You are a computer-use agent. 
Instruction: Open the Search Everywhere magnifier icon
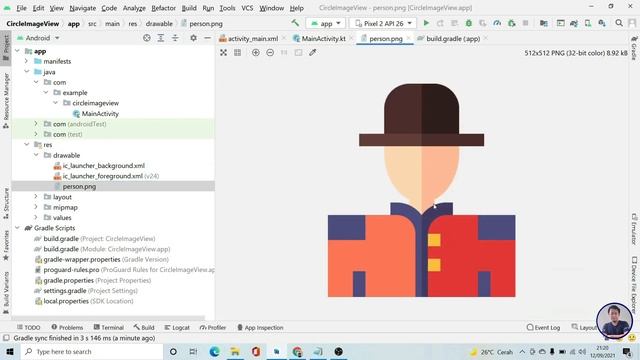619,23
